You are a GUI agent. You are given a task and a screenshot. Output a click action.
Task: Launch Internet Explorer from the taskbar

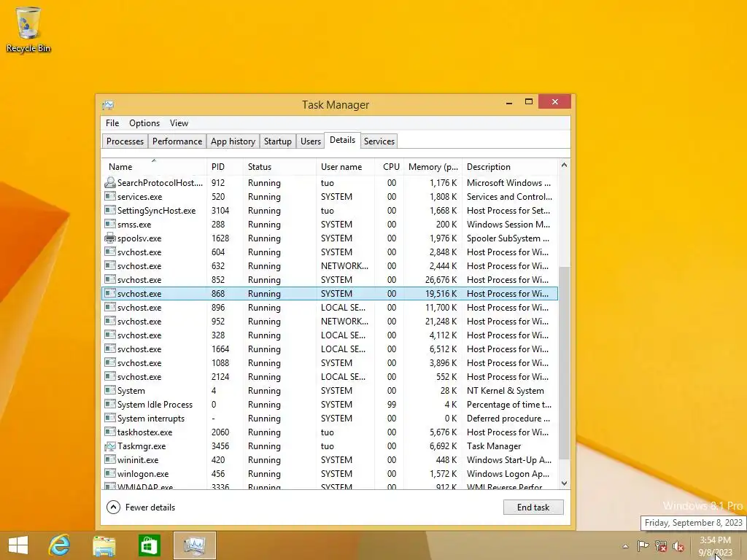click(59, 545)
